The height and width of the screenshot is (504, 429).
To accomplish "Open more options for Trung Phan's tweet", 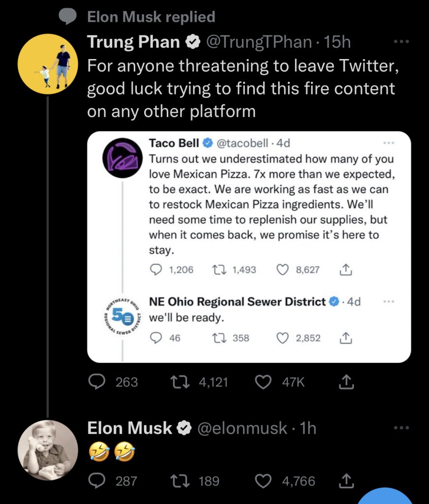I will (402, 42).
